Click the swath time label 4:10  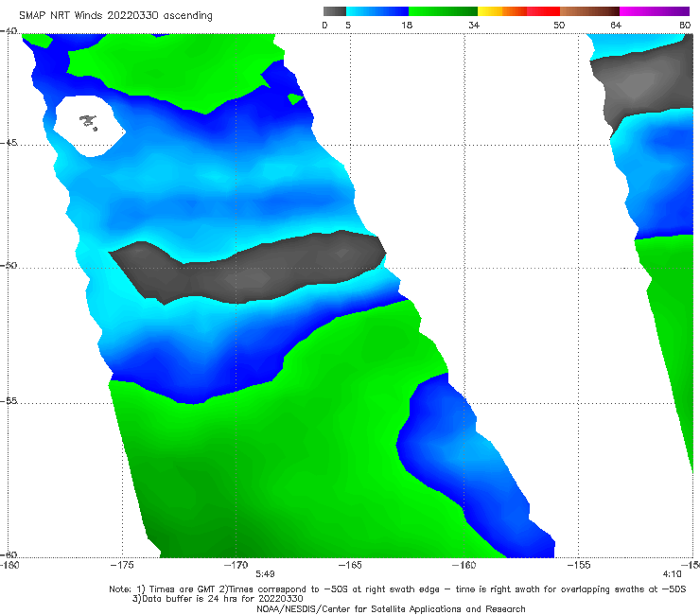pos(672,574)
